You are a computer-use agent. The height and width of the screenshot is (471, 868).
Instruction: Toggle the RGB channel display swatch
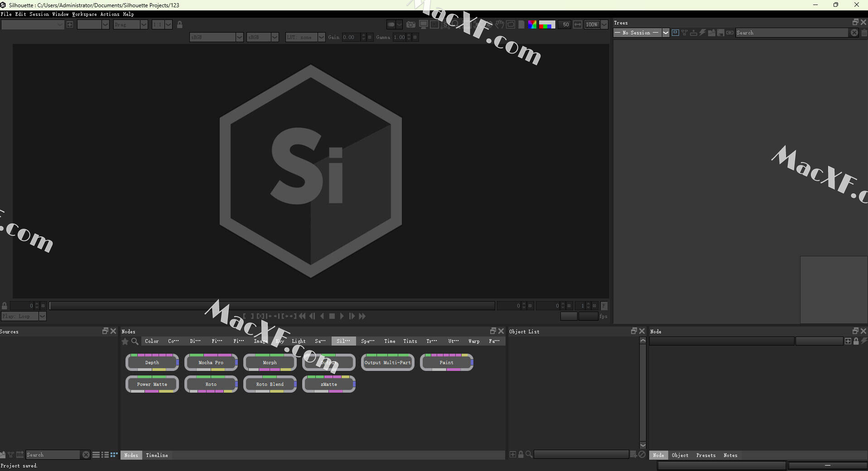pyautogui.click(x=547, y=24)
